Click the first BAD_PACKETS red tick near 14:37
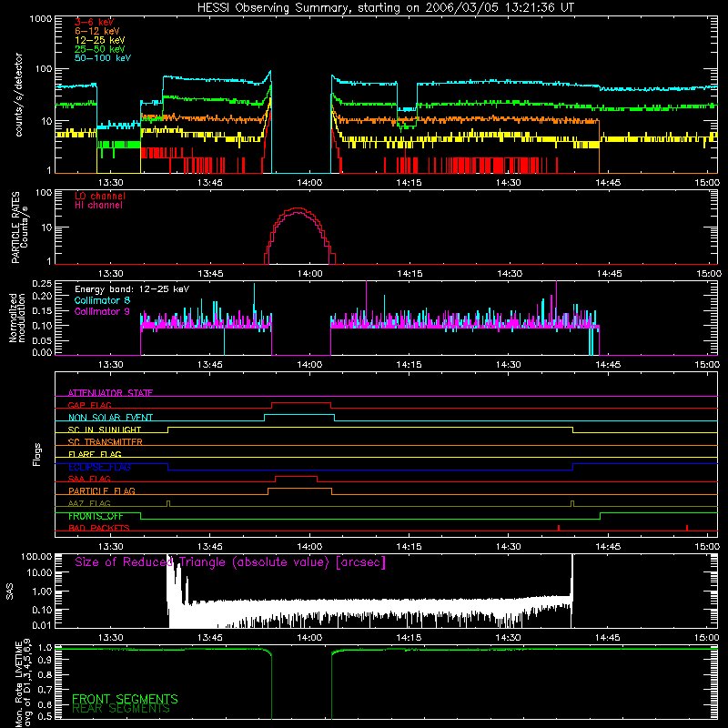The width and height of the screenshot is (728, 728). click(559, 528)
